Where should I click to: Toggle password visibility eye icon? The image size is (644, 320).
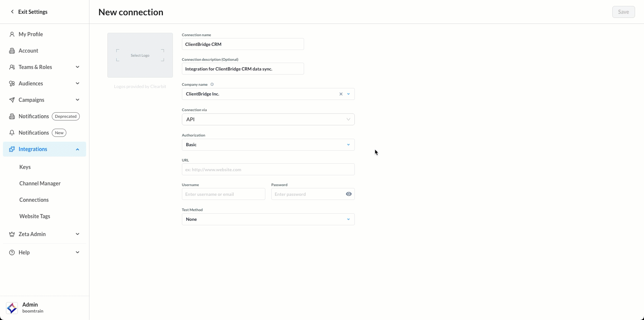(348, 194)
